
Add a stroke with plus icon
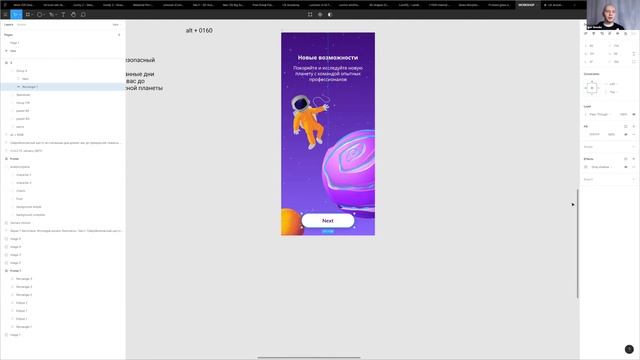(634, 147)
